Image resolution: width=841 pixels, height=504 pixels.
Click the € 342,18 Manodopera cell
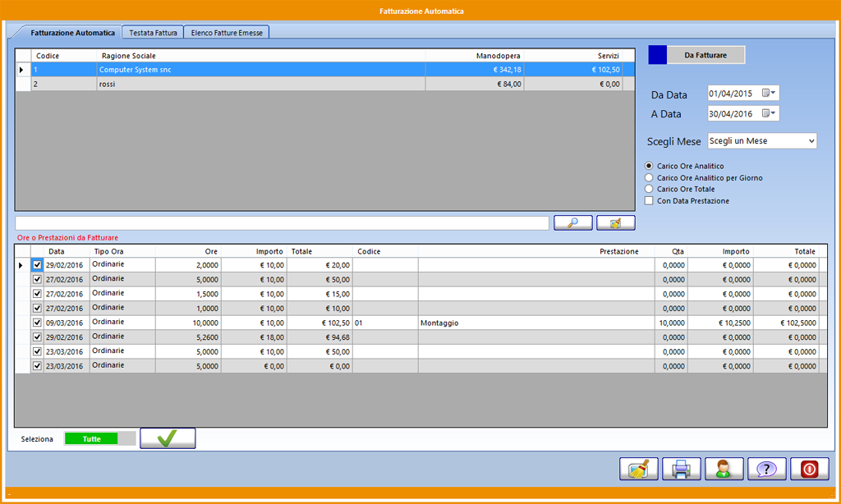475,70
